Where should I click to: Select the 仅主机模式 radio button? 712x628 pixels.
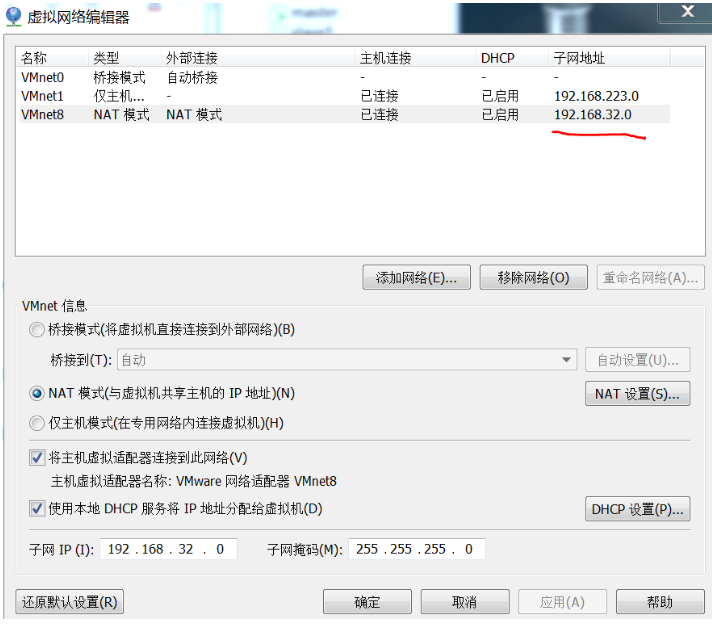(37, 423)
